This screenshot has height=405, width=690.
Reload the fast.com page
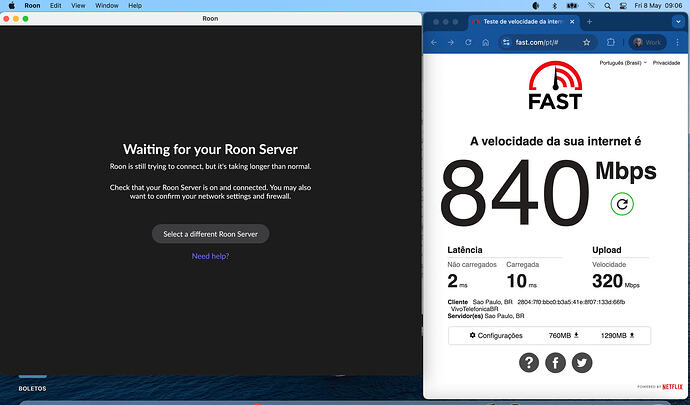click(468, 42)
